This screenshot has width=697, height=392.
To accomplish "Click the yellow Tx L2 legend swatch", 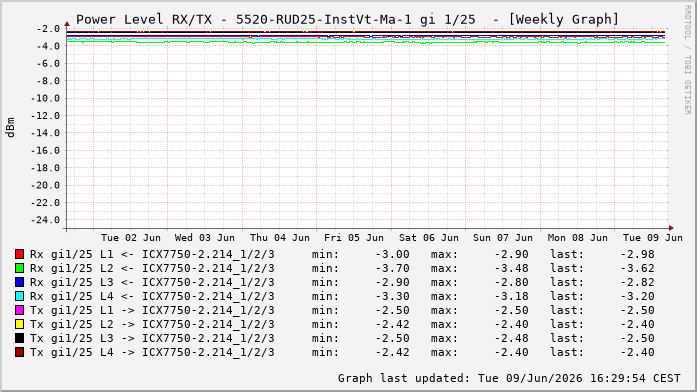I will (19, 324).
